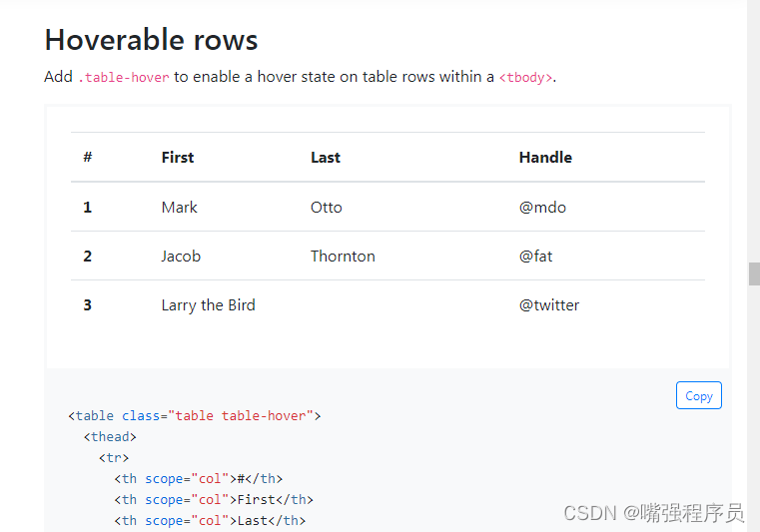760x532 pixels.
Task: Click the table class code line
Action: [x=194, y=415]
